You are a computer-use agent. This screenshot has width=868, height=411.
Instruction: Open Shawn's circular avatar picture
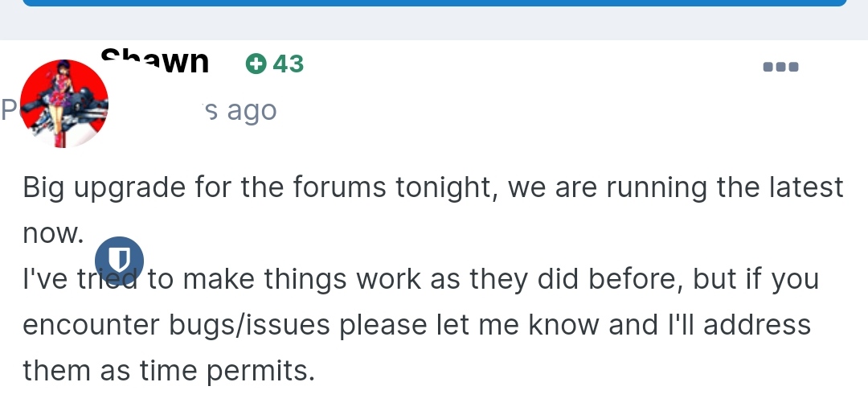tap(64, 104)
